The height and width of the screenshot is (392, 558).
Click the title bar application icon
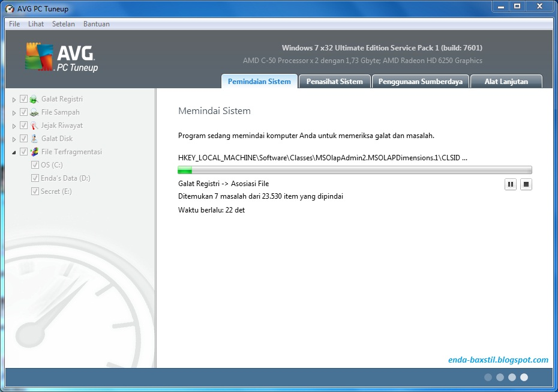tap(10, 8)
